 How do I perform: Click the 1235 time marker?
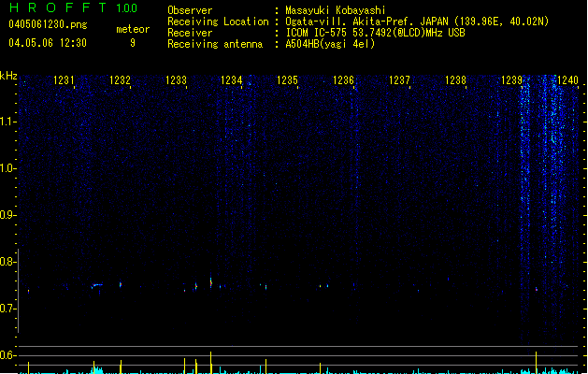[287, 79]
